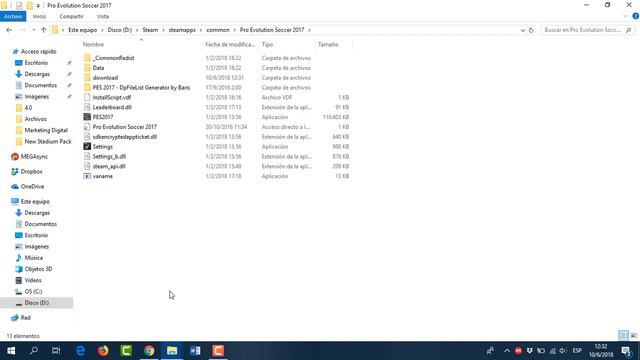Open New Stadium Pack in sidebar
This screenshot has height=360, width=640.
click(48, 141)
